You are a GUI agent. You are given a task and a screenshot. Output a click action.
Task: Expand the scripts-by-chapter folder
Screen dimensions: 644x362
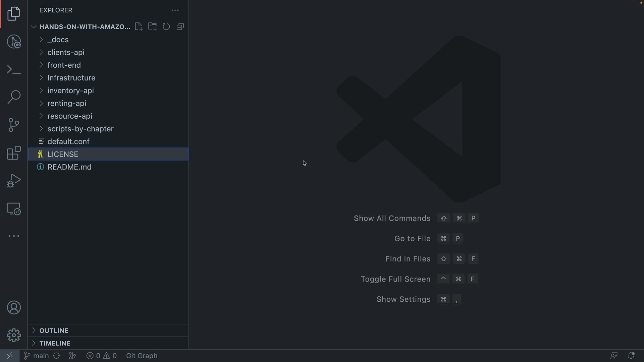click(x=80, y=129)
